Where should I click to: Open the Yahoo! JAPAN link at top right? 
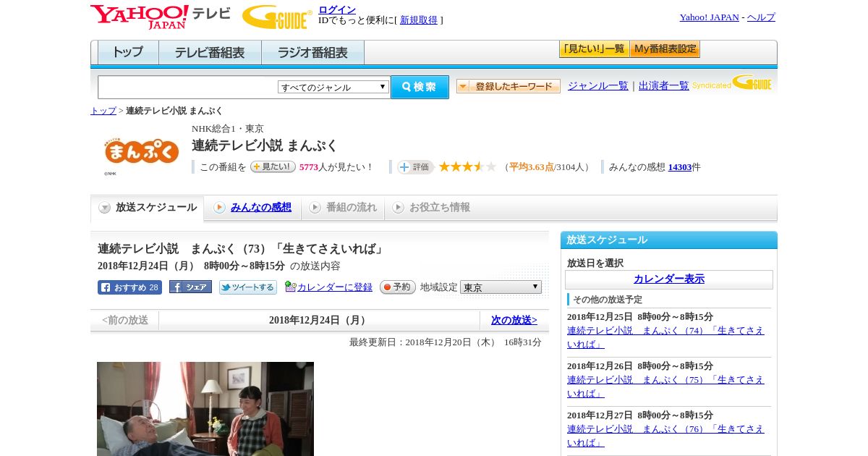[x=709, y=17]
